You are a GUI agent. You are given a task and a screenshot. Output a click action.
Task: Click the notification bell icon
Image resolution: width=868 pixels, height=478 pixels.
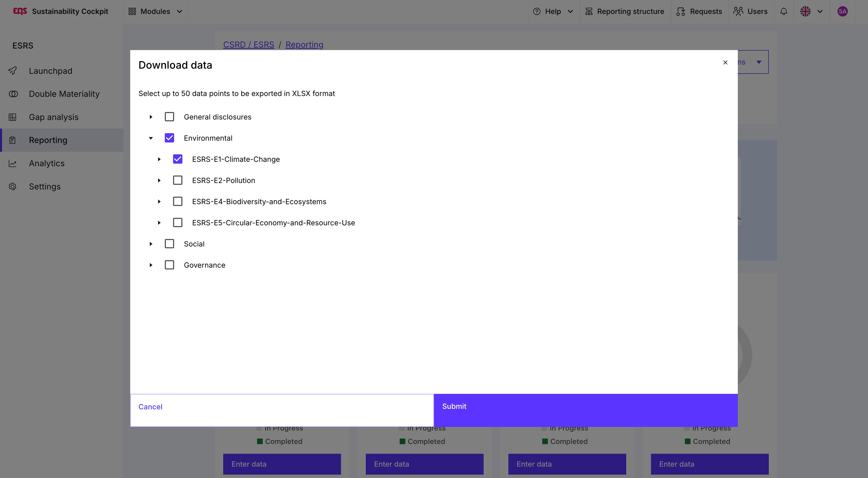[784, 11]
